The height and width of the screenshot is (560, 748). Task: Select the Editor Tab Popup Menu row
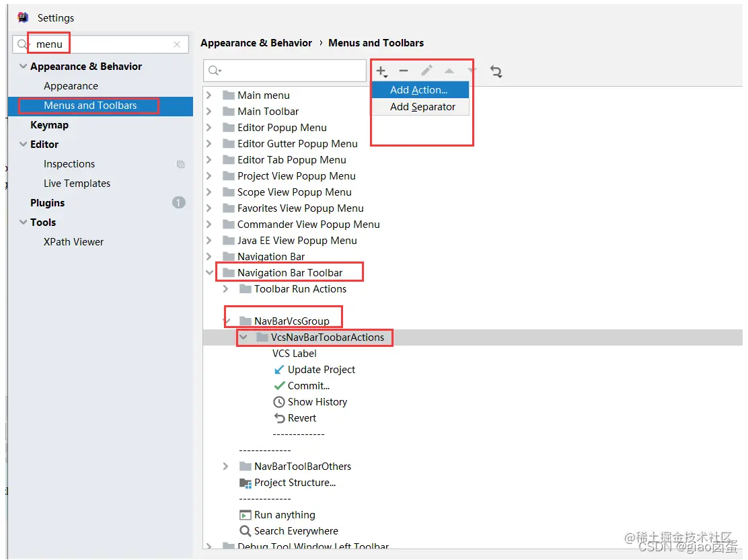292,159
